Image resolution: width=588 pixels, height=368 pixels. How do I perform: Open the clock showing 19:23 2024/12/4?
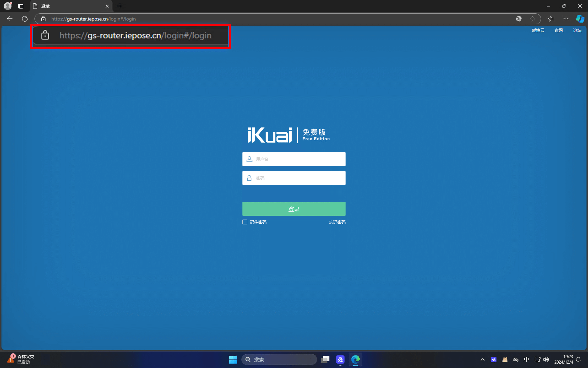point(563,359)
